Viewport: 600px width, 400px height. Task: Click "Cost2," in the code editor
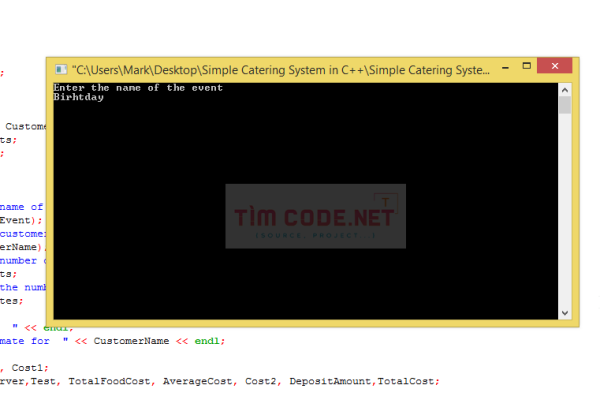(x=262, y=381)
